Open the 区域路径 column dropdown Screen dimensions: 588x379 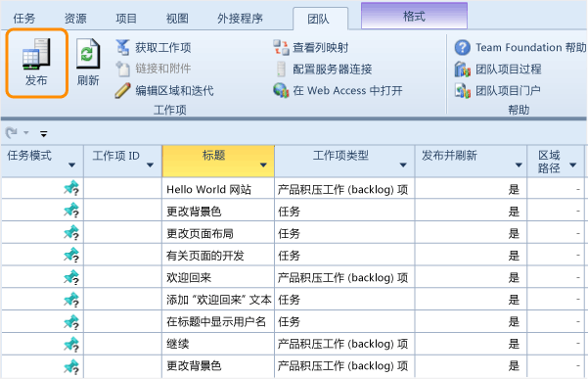pyautogui.click(x=572, y=166)
